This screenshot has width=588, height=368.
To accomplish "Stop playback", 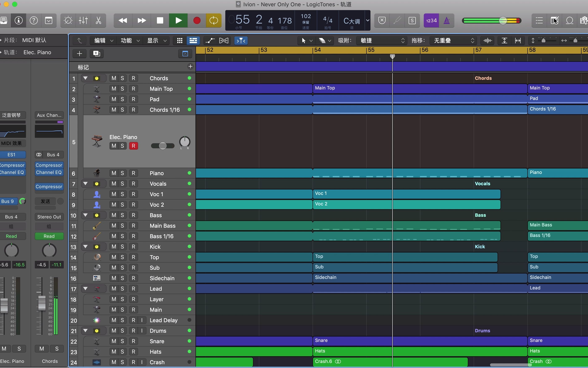I will (160, 20).
